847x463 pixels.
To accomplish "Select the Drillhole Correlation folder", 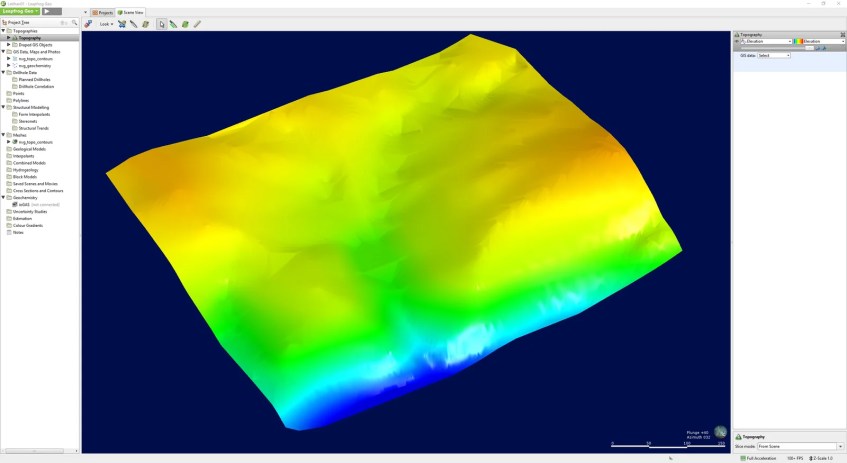I will pyautogui.click(x=36, y=86).
